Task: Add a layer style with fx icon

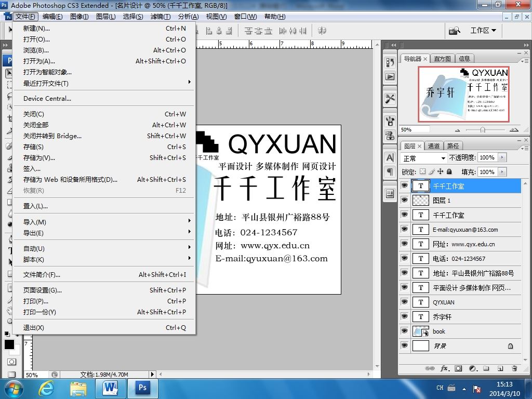Action: [x=445, y=368]
